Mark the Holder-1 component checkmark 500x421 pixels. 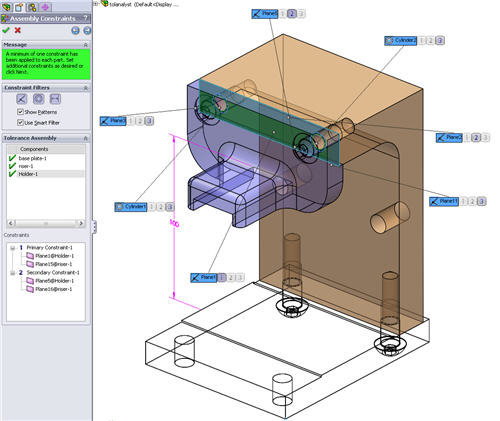click(x=12, y=174)
